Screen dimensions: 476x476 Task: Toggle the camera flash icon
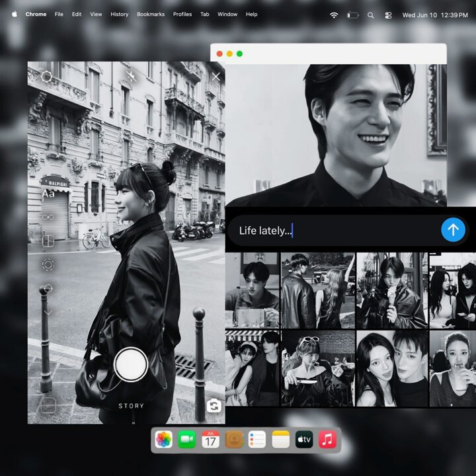coord(131,76)
